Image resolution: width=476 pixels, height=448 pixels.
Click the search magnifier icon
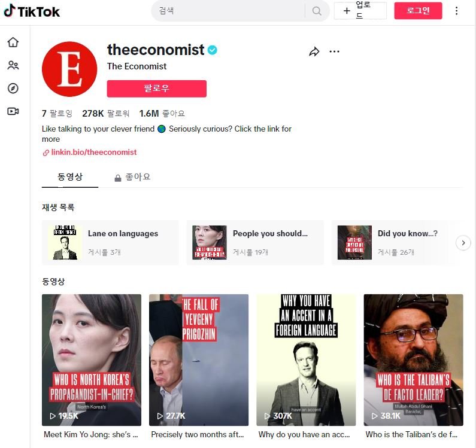tap(317, 11)
